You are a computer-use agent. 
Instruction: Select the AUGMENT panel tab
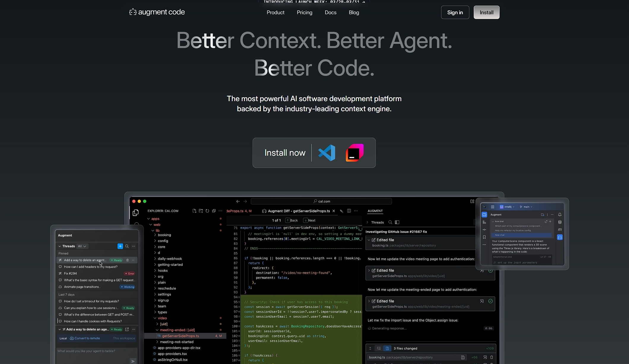375,211
